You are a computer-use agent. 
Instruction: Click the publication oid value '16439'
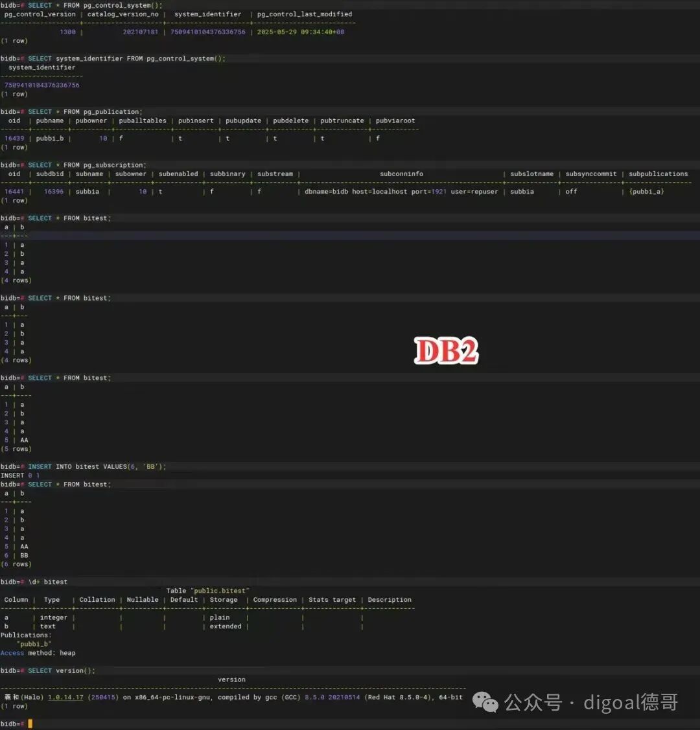14,138
